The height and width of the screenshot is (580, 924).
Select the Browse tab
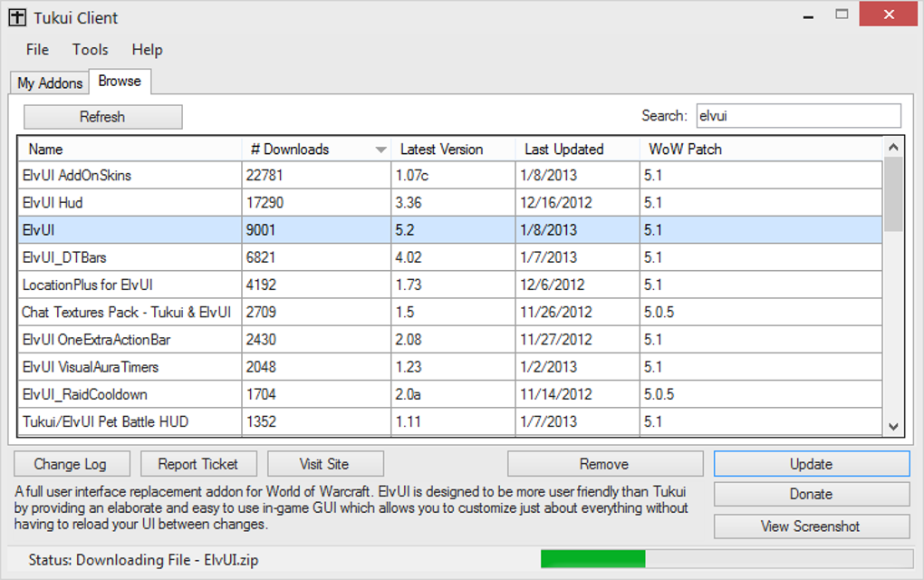pos(120,82)
